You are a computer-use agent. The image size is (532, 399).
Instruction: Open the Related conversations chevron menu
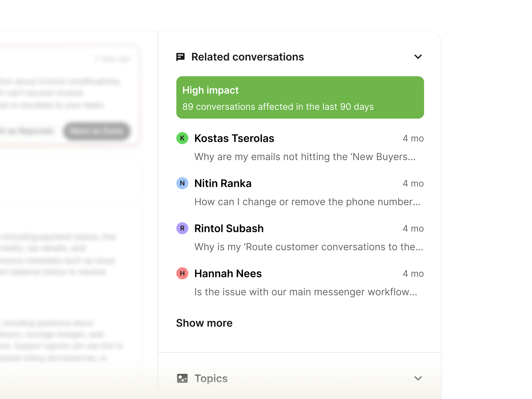pyautogui.click(x=418, y=57)
